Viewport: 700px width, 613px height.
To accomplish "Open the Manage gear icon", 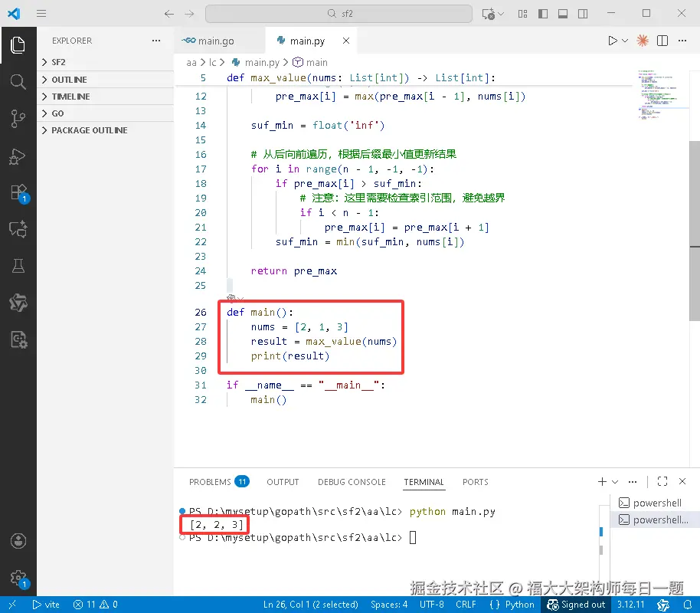I will [18, 578].
